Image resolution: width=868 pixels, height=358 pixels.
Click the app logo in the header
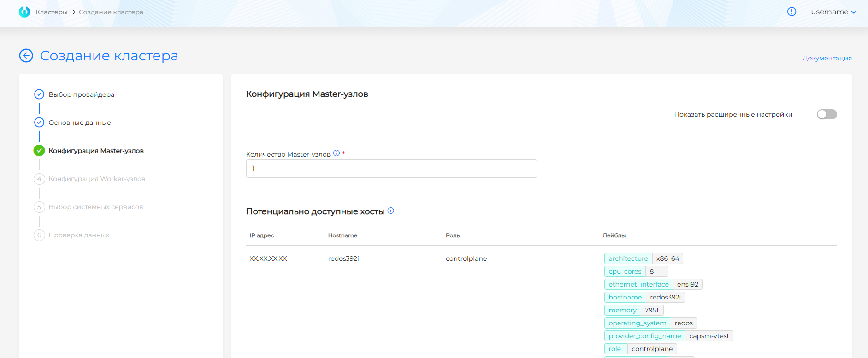pyautogui.click(x=24, y=12)
